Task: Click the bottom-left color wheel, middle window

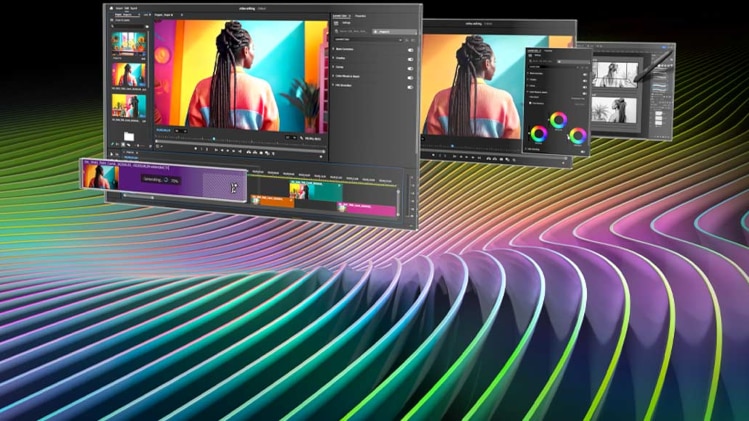Action: (x=539, y=134)
